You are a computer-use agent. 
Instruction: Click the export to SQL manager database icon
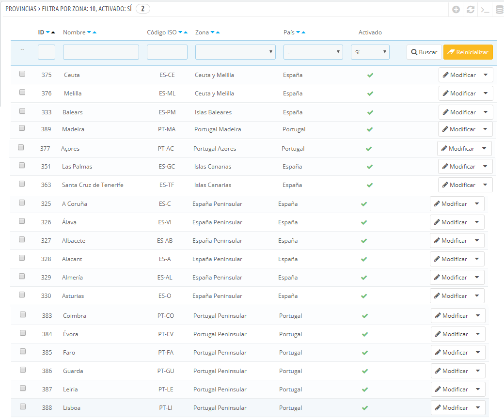tap(499, 10)
